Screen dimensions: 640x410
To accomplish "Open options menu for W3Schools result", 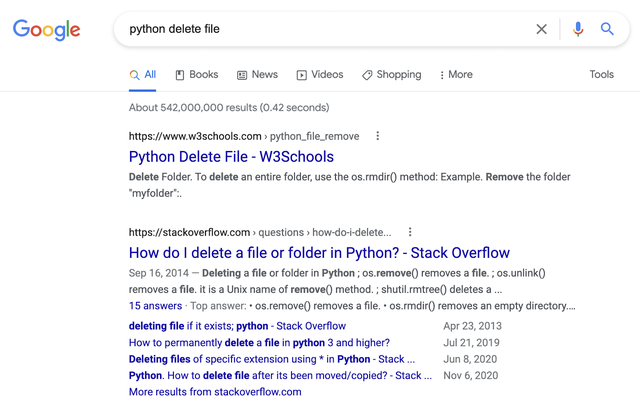I will click(x=378, y=136).
